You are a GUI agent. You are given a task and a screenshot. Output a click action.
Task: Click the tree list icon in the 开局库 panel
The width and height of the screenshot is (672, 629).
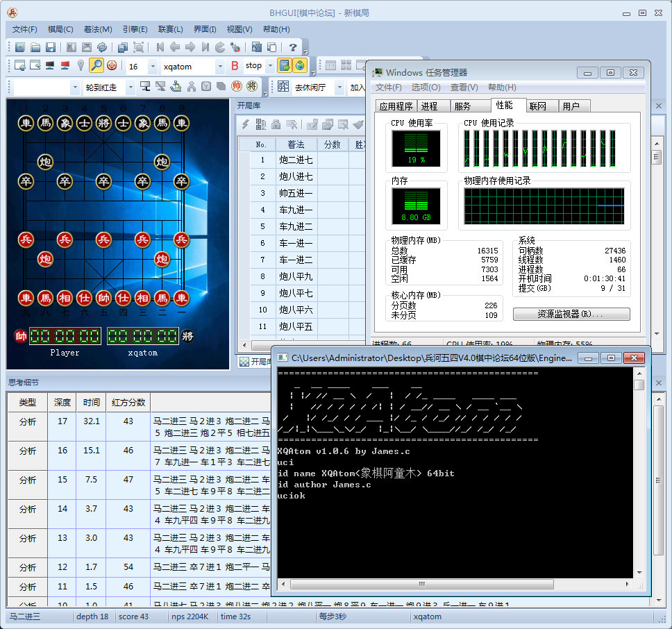(260, 124)
